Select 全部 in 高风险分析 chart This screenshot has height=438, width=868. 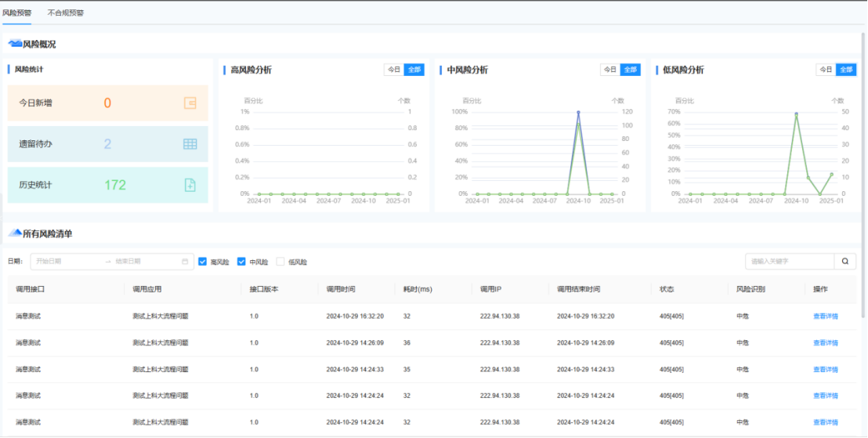414,70
